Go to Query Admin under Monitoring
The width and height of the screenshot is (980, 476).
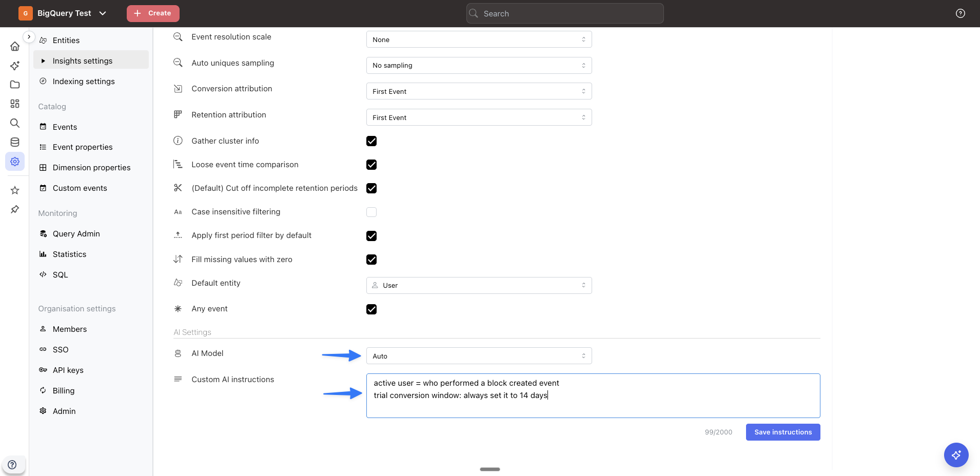76,234
